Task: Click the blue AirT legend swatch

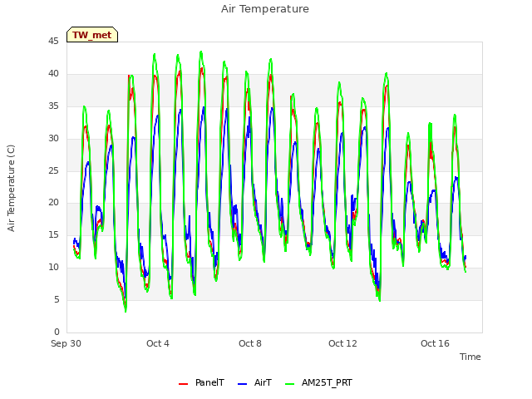Action: pyautogui.click(x=242, y=384)
